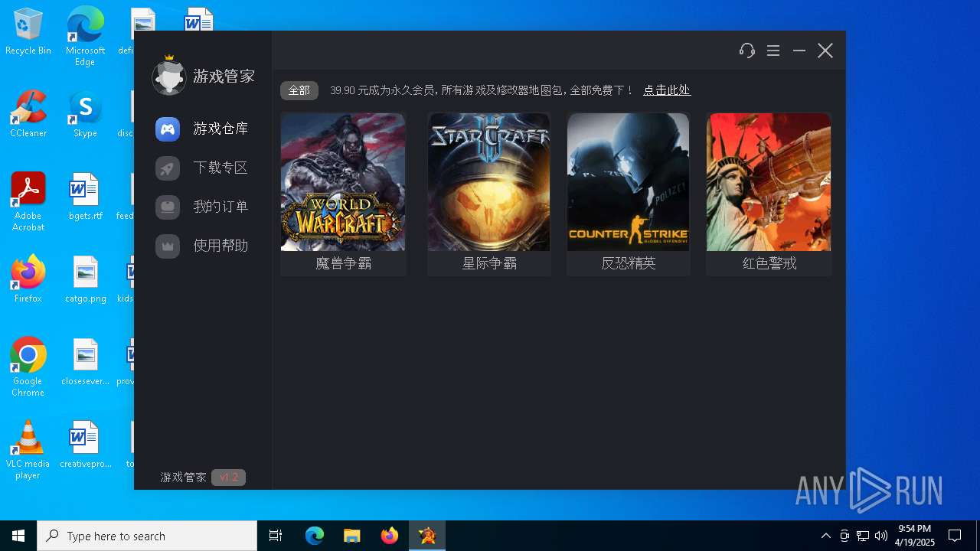The width and height of the screenshot is (980, 551).
Task: Focus the taskbar search box
Action: pos(147,536)
